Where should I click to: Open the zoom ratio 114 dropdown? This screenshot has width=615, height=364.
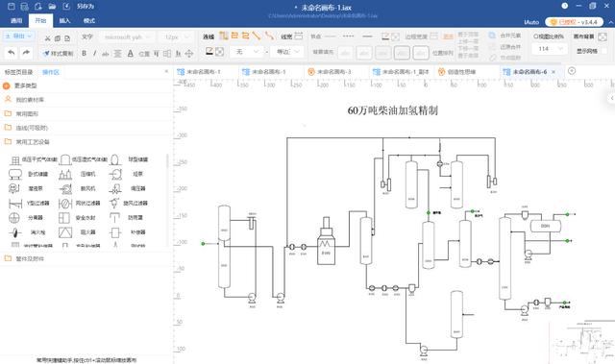pos(549,49)
